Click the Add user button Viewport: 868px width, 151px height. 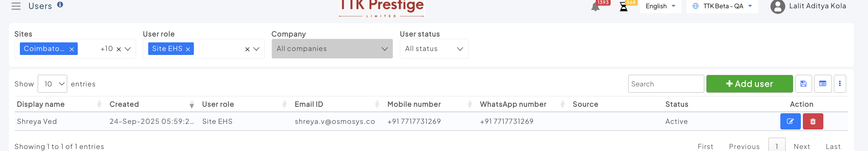pos(749,83)
